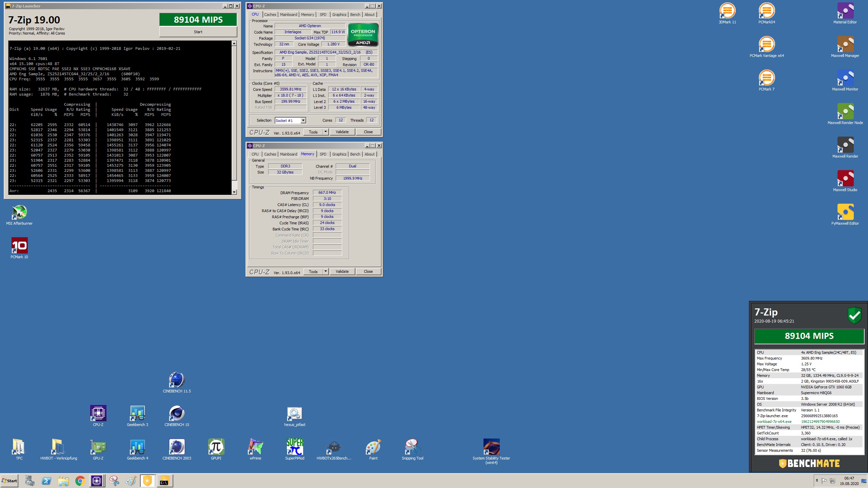Launch the GPU-Z desktop shortcut
Image resolution: width=868 pixels, height=488 pixels.
point(98,450)
